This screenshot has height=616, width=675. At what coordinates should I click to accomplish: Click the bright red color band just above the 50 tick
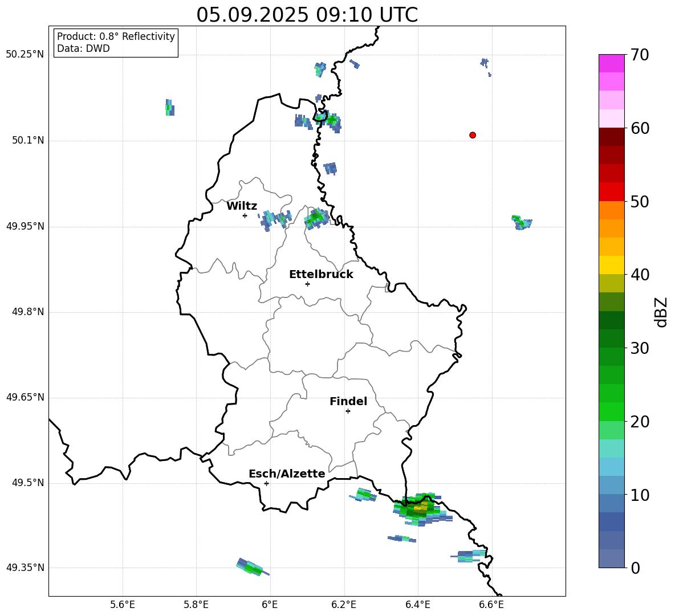(x=611, y=192)
